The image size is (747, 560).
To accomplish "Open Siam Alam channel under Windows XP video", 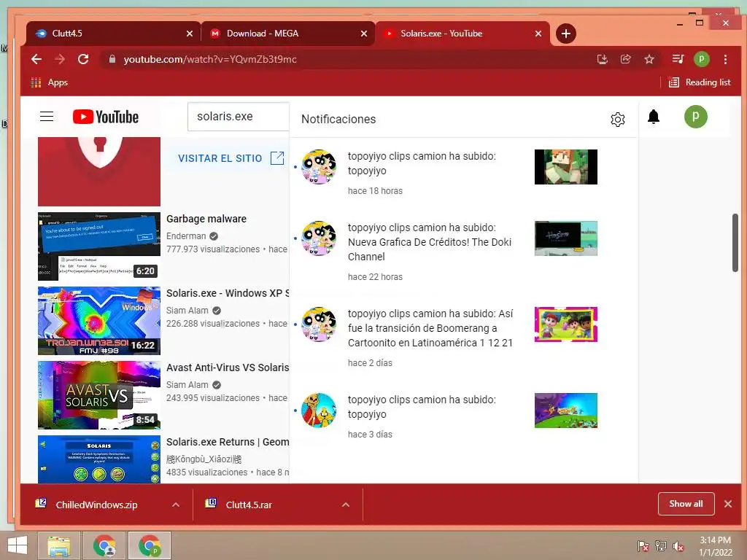I will [187, 310].
